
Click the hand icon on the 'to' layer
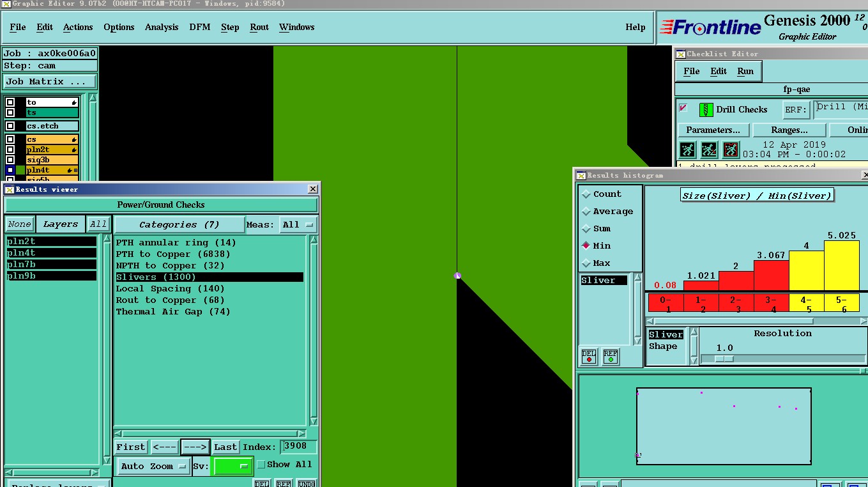pyautogui.click(x=74, y=102)
